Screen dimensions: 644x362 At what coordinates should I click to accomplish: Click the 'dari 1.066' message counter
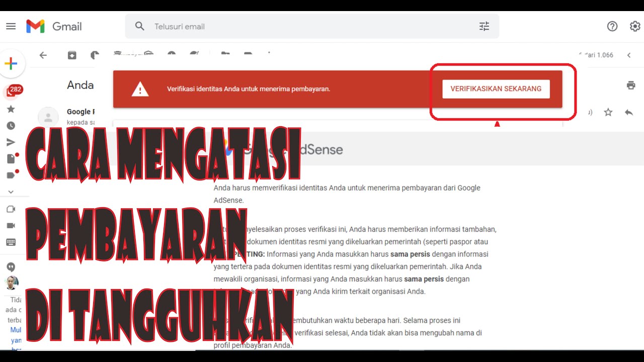point(597,55)
